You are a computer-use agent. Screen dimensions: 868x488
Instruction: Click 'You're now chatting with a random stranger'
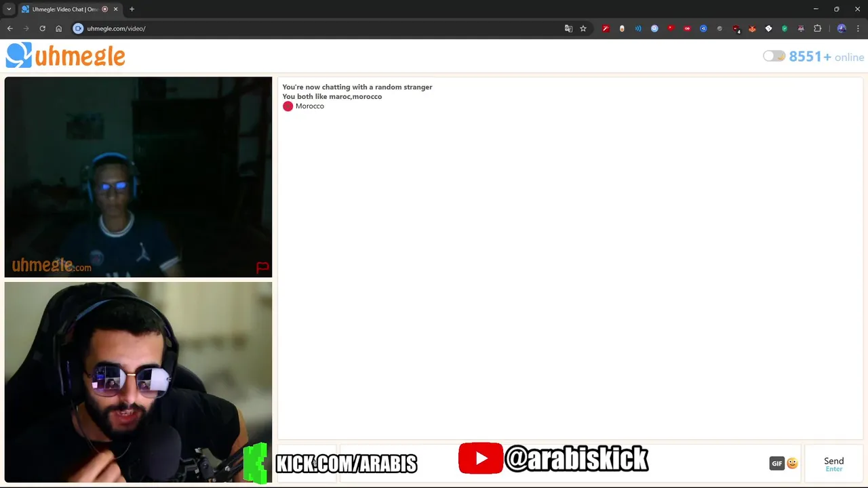point(357,87)
